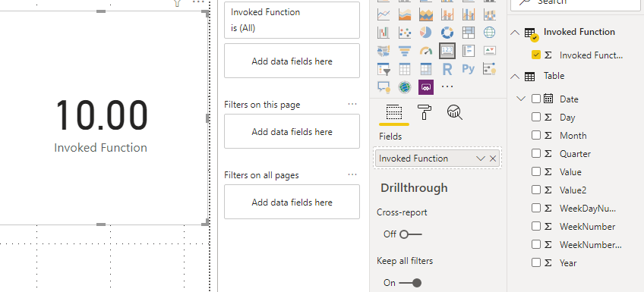
Task: Check the Year field checkbox
Action: [536, 262]
